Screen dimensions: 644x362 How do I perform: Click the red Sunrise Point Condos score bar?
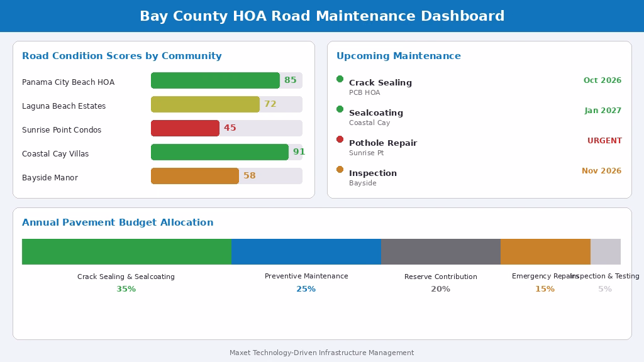coord(186,128)
